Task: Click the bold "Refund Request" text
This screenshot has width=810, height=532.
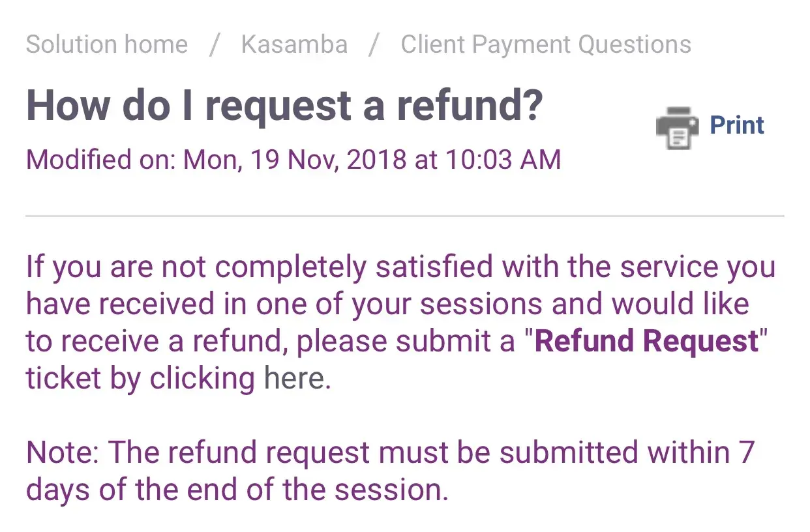Action: click(647, 342)
